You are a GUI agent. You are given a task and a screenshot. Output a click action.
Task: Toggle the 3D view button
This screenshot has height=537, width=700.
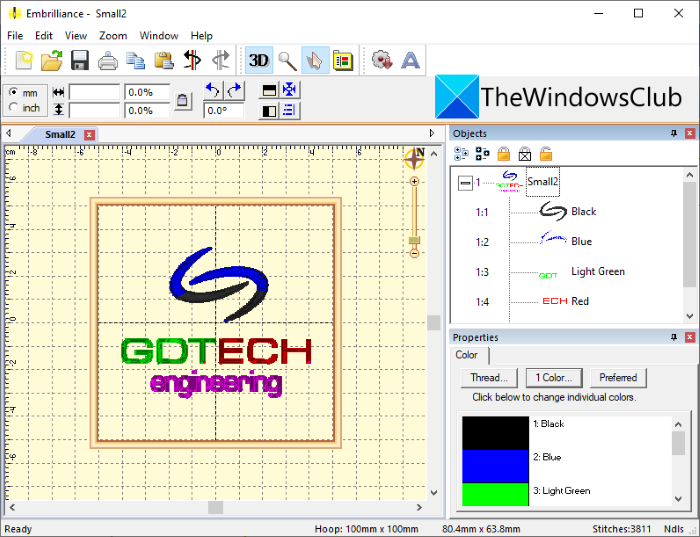259,60
